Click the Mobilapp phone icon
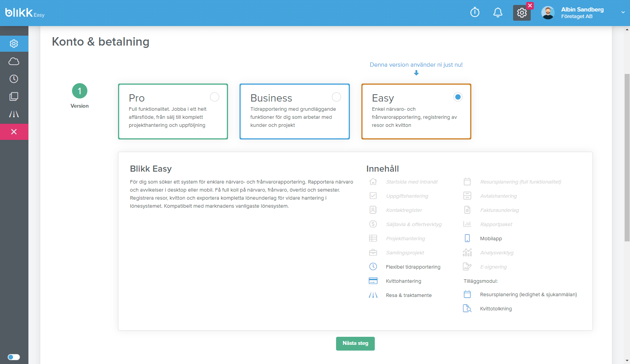 467,238
